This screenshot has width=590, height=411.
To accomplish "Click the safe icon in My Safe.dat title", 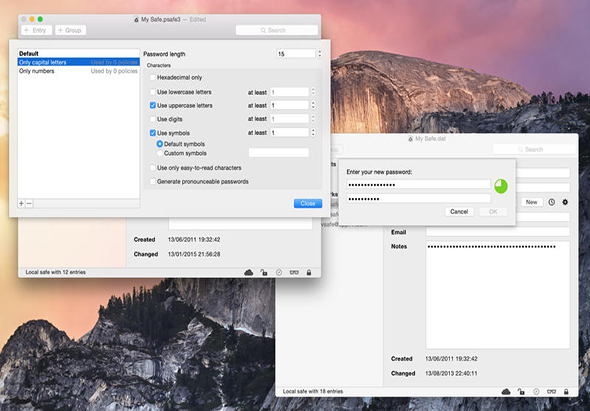I will 411,139.
